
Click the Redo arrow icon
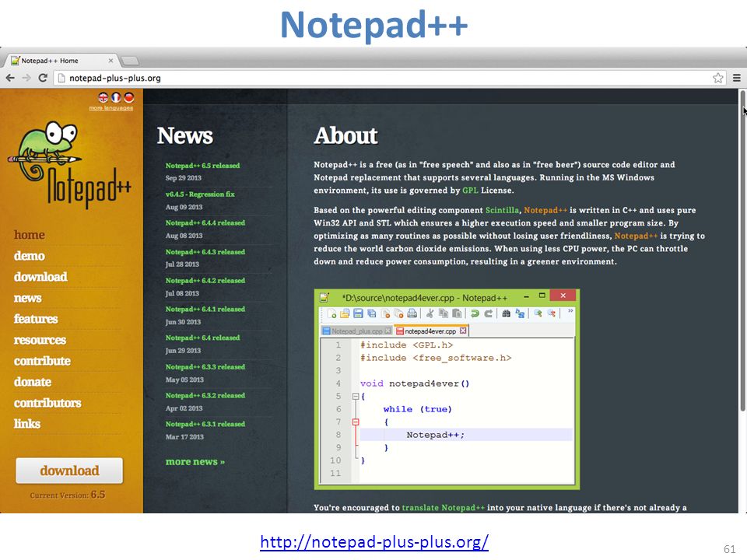(x=489, y=313)
